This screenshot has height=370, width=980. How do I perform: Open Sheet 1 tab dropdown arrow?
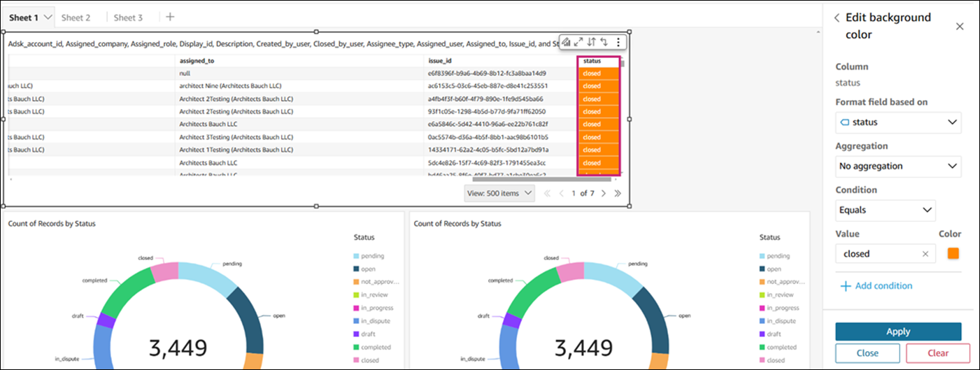tap(48, 17)
